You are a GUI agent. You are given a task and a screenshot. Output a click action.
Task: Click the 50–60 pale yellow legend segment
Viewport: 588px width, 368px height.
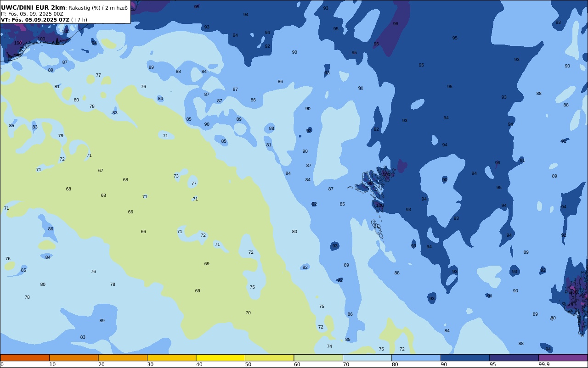269,357
